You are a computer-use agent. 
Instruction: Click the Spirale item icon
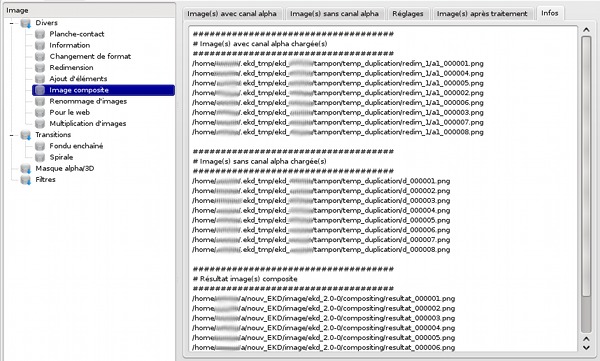pyautogui.click(x=40, y=157)
